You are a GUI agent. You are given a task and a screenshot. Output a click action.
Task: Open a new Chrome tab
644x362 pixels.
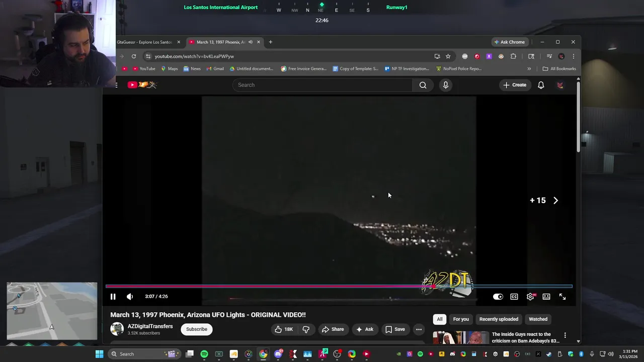(x=270, y=42)
